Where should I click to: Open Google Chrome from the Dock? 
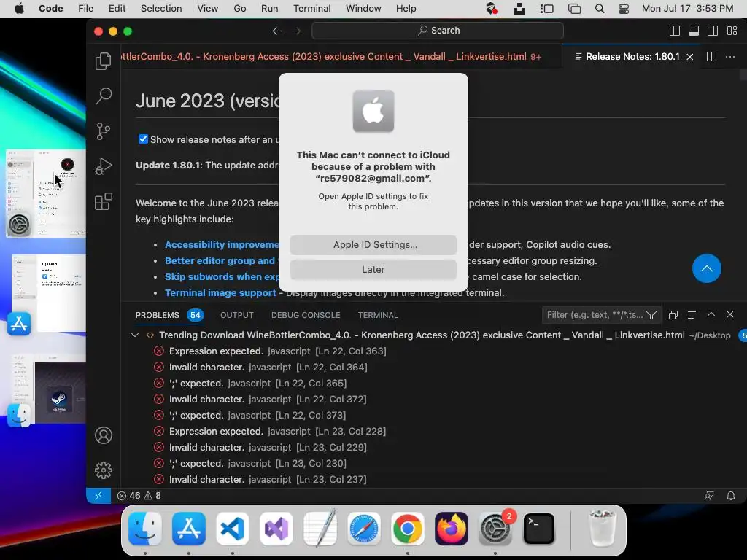(407, 529)
